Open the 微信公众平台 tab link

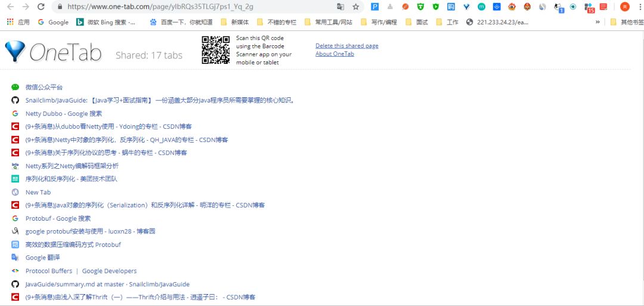[x=44, y=87]
